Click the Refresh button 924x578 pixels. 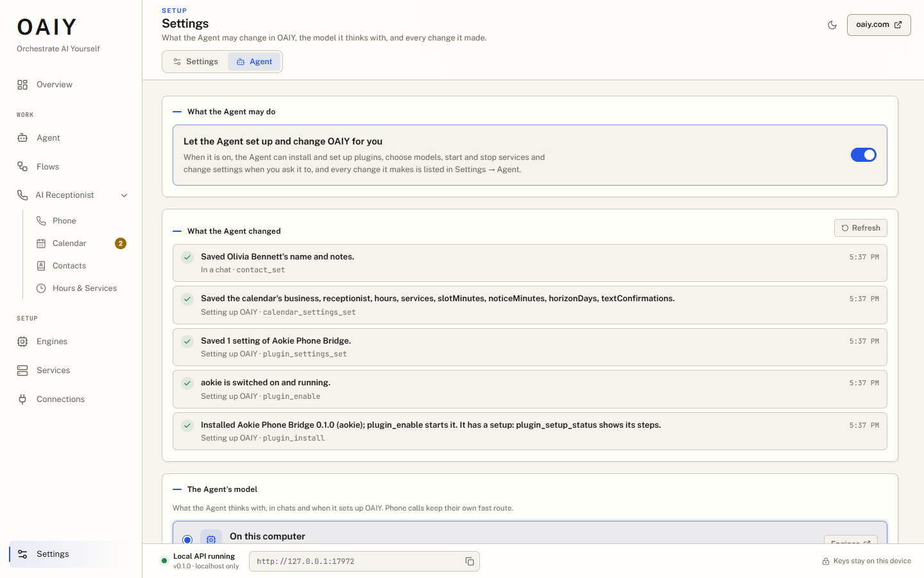tap(860, 228)
